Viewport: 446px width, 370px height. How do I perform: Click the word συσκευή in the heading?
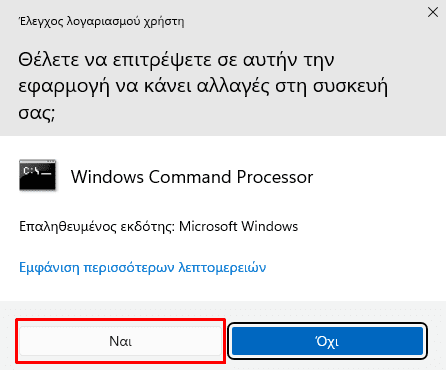pos(350,86)
